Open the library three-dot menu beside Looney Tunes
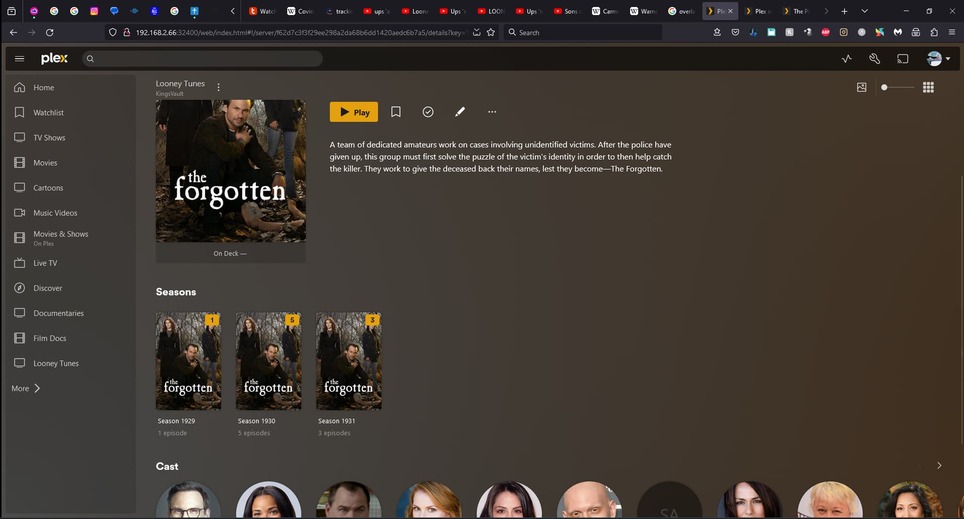This screenshot has height=519, width=964. (x=218, y=87)
